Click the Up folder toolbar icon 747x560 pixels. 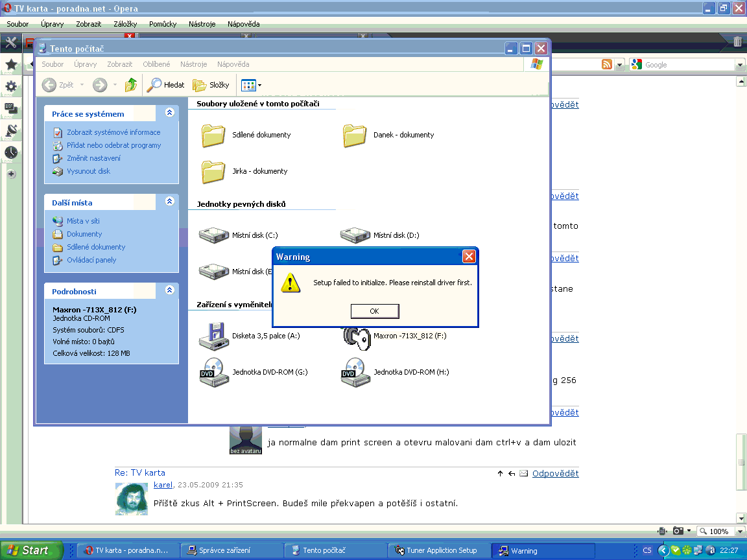coord(130,85)
